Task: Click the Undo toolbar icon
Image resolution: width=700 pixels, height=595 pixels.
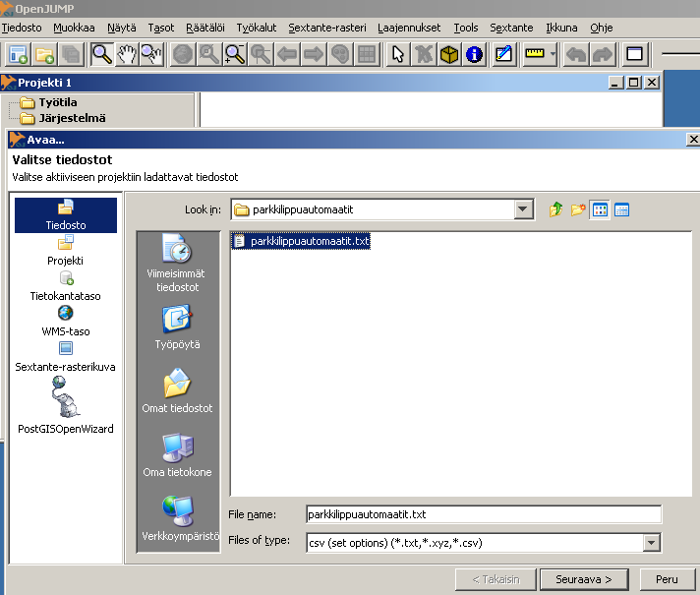Action: click(576, 54)
